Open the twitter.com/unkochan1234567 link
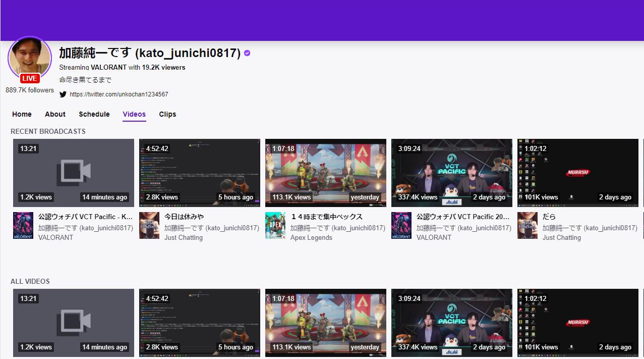 119,94
